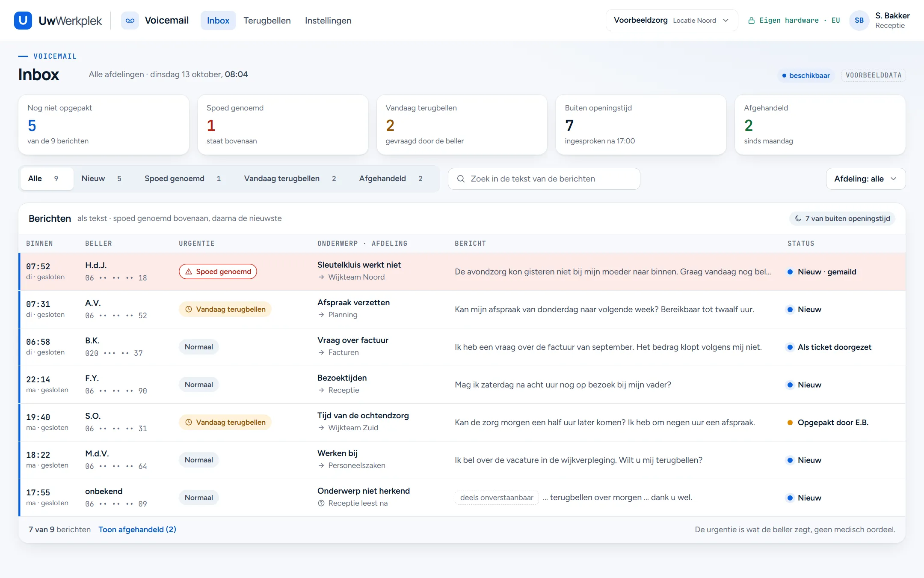Select the Vandaag terugbellen 2 filter
924x578 pixels.
pyautogui.click(x=290, y=179)
